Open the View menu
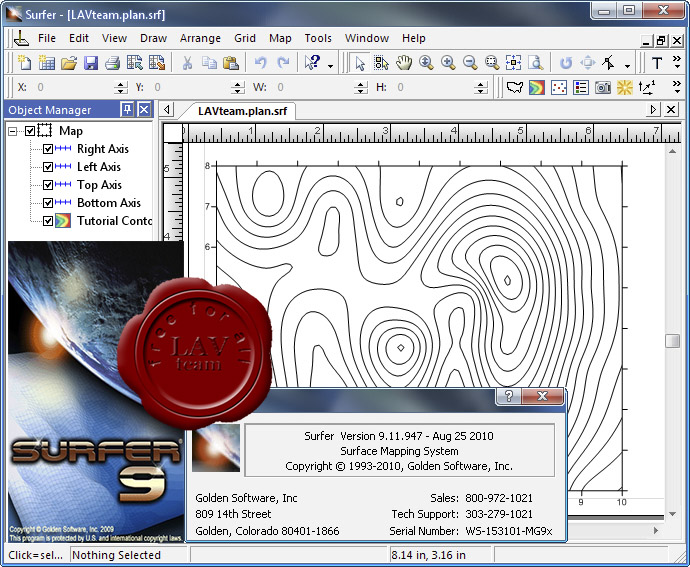690x567 pixels. coord(114,38)
